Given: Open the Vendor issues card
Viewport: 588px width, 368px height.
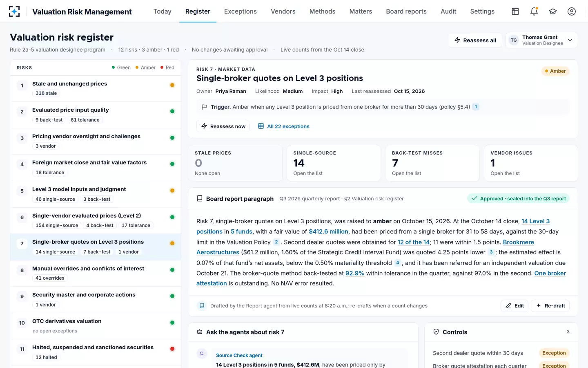Looking at the screenshot, I should (x=531, y=163).
